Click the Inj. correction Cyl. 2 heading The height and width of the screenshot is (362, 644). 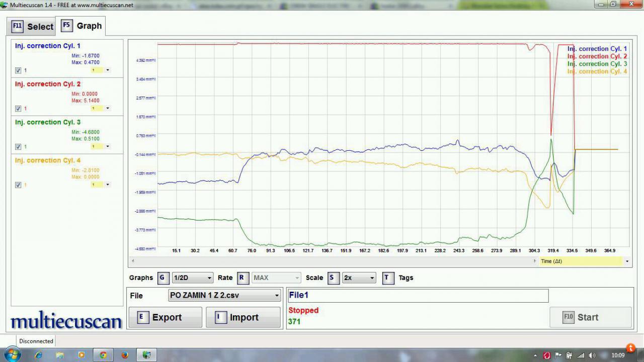(x=48, y=84)
